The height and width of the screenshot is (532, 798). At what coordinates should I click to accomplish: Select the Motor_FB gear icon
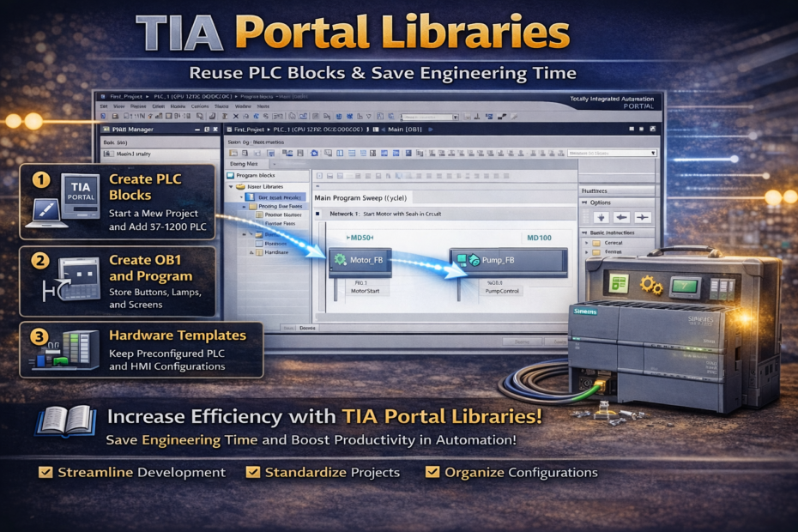[340, 259]
